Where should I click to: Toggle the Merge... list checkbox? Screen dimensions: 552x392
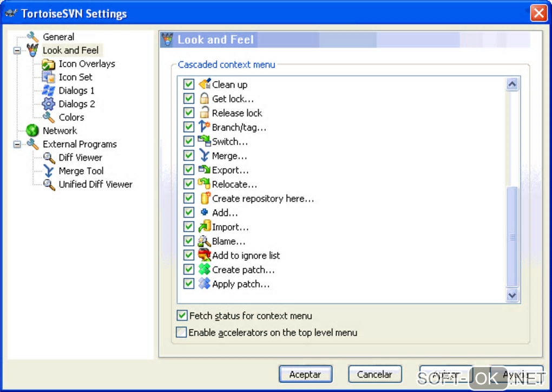point(189,155)
